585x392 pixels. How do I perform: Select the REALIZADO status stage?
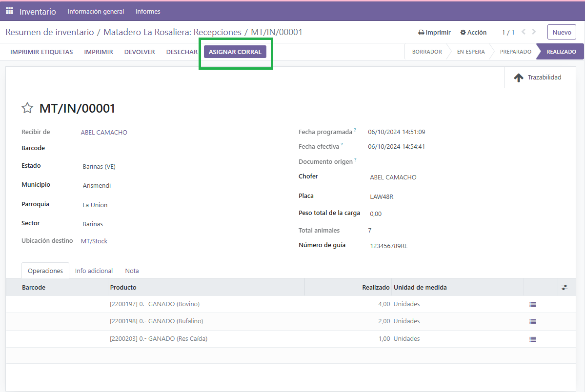tap(561, 52)
